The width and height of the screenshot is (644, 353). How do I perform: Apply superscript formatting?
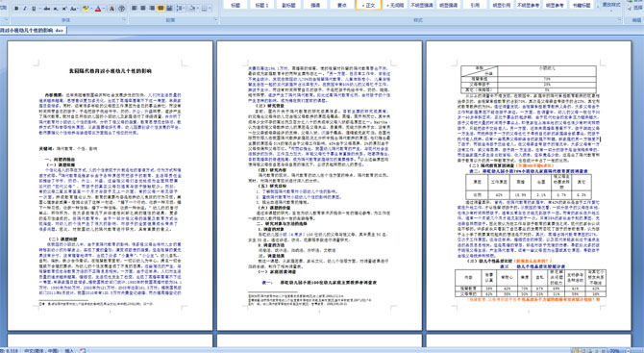coord(64,9)
